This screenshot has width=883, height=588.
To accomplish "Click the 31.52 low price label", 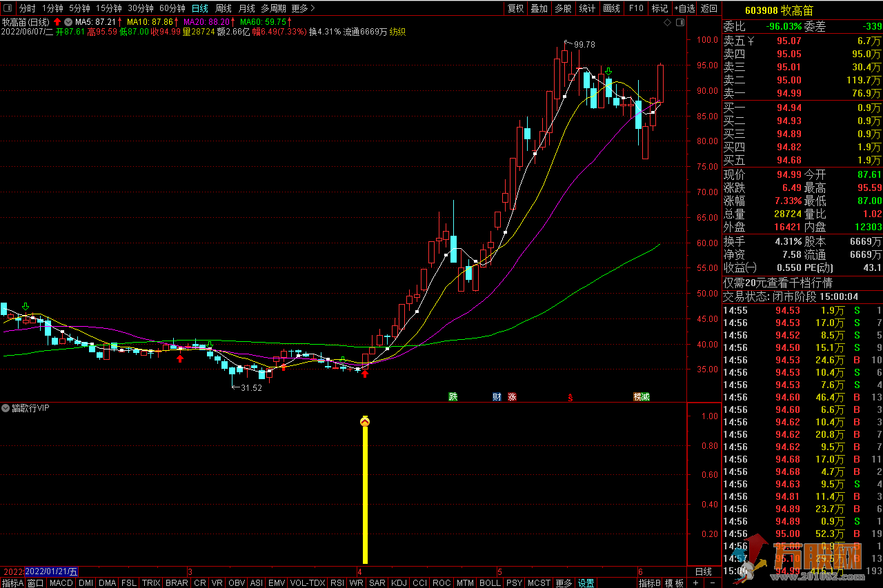I will (251, 388).
